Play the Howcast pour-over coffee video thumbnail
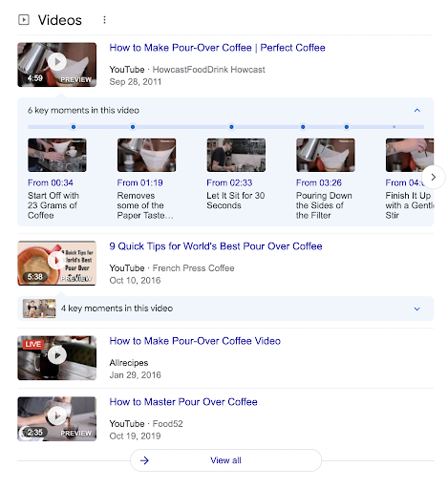 point(57,65)
